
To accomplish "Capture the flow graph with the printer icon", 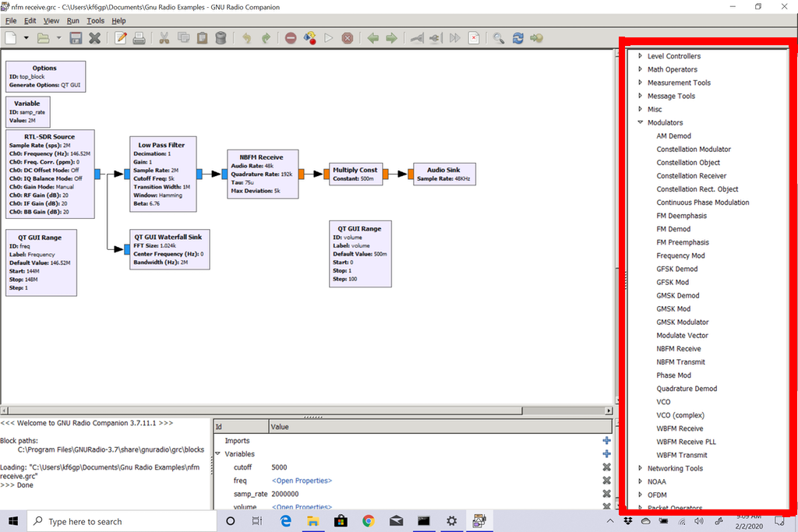I will (139, 38).
